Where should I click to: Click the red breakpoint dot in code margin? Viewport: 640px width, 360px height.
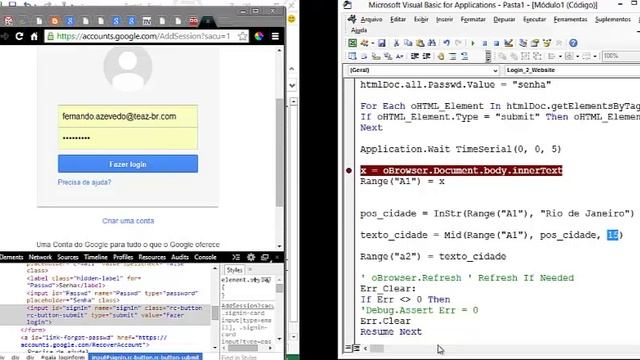click(x=349, y=170)
